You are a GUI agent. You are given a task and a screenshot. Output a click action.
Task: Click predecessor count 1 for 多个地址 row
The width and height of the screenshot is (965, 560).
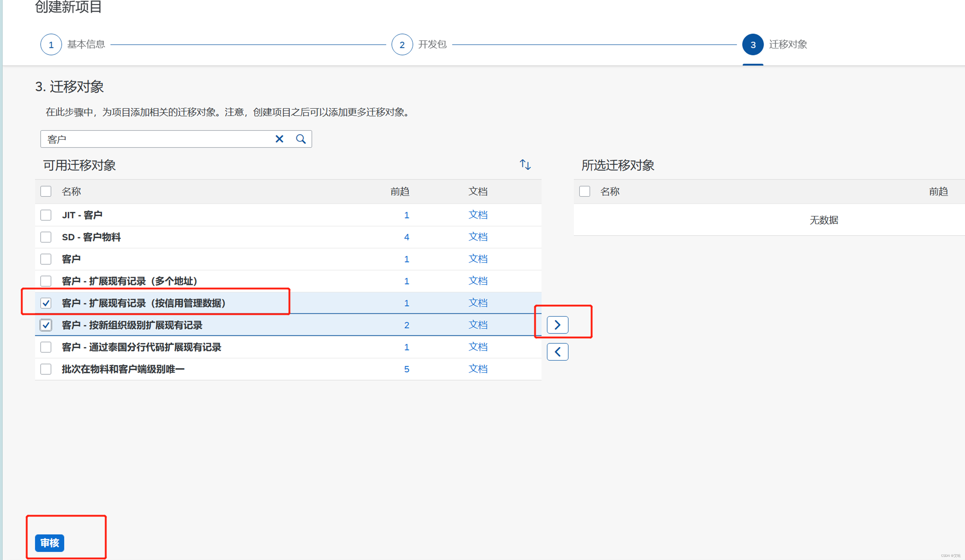pos(407,281)
